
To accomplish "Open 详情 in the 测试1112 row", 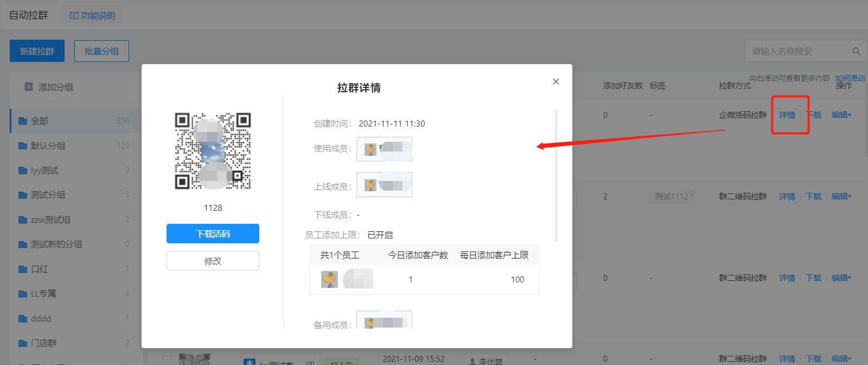I will [787, 196].
